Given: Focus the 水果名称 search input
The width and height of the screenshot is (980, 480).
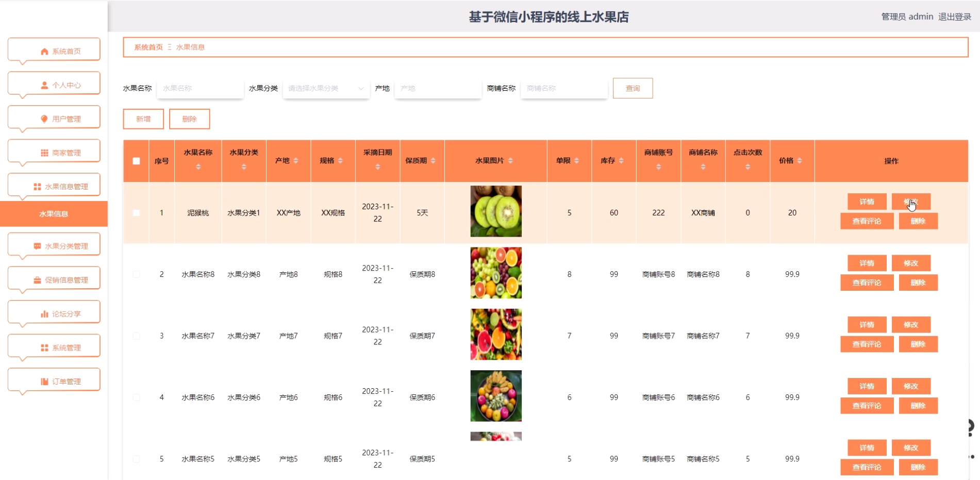Looking at the screenshot, I should [201, 89].
